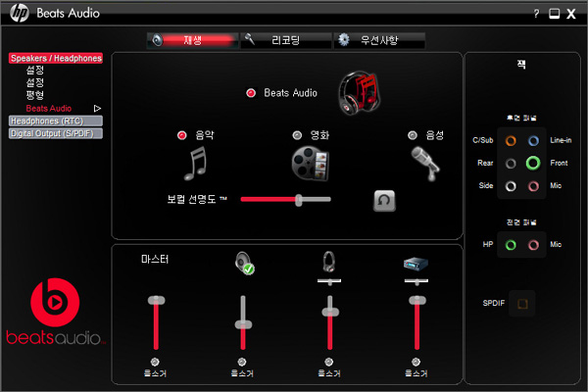Click the 마스터 master label
This screenshot has width=588, height=392.
pos(155,259)
